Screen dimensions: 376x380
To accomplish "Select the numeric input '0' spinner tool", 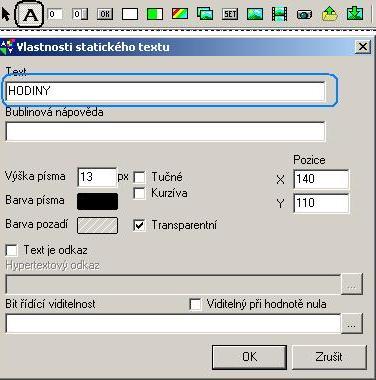I will [x=80, y=14].
